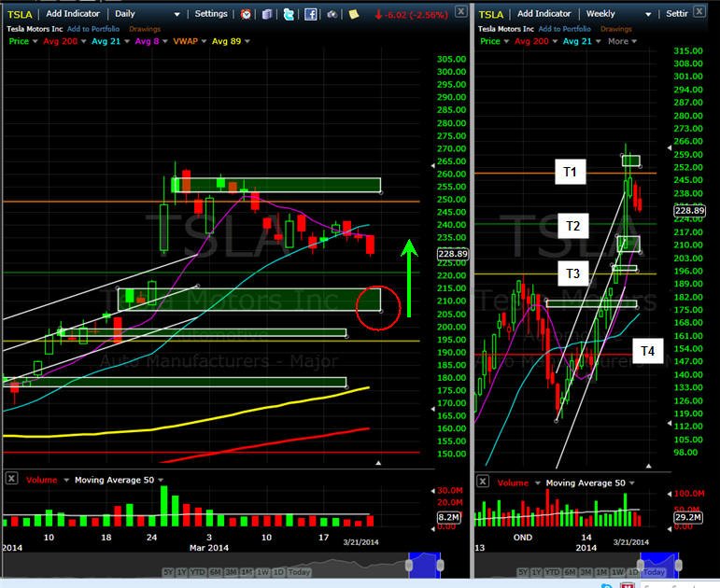Click the camera snapshot icon in Daily toolbar
The height and width of the screenshot is (588, 720).
click(x=332, y=15)
